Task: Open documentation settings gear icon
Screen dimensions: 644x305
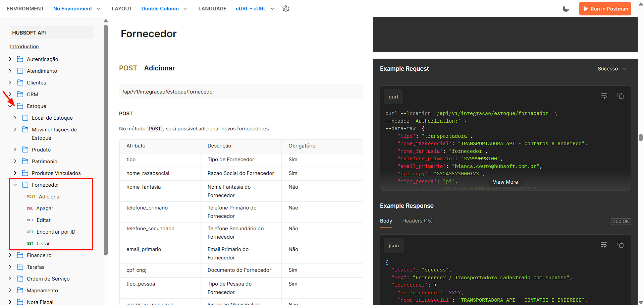Action: [286, 9]
